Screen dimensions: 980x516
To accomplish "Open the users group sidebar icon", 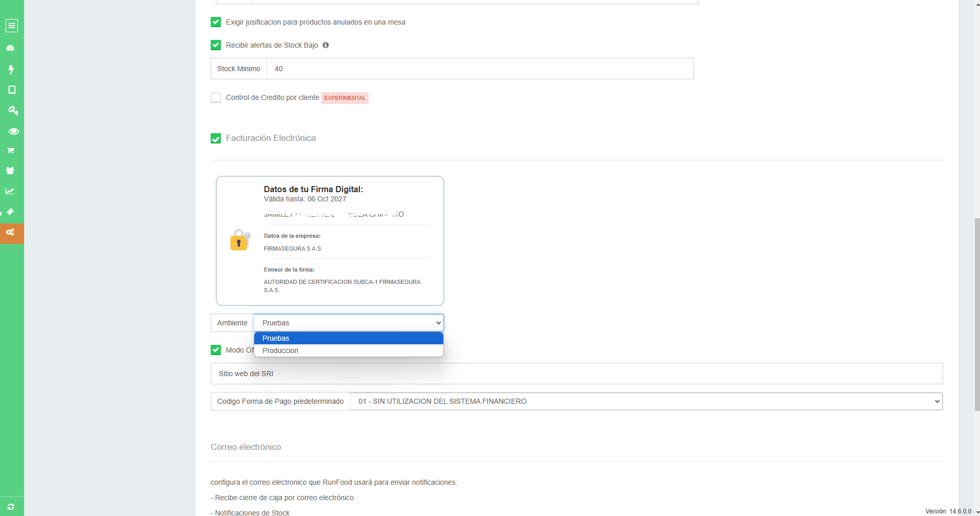I will click(10, 171).
